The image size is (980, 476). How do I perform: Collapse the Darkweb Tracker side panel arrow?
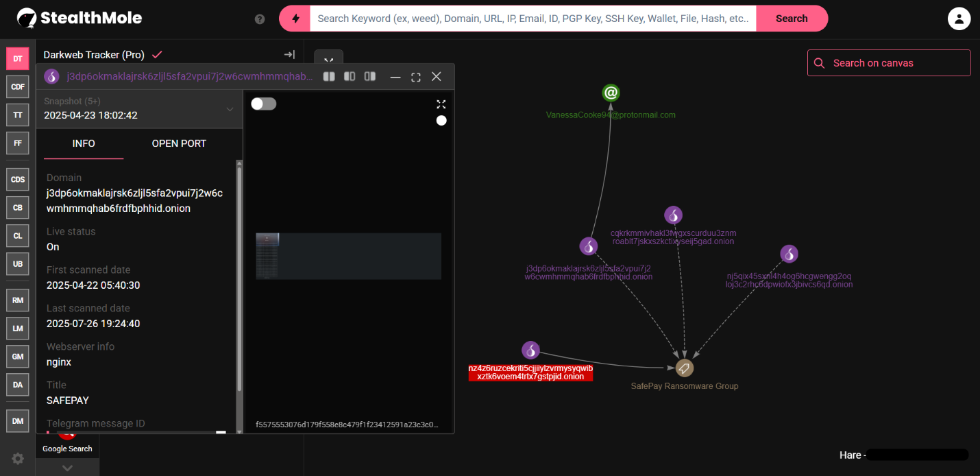[x=289, y=54]
